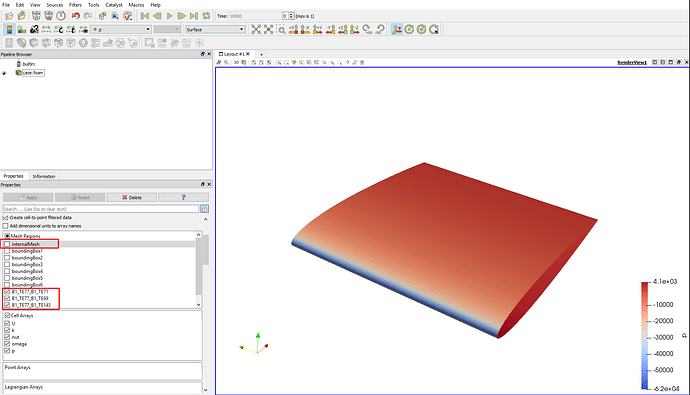Screen dimensions: 690x395
Task: Enable Add dimensional units to array names
Action: pyautogui.click(x=6, y=226)
